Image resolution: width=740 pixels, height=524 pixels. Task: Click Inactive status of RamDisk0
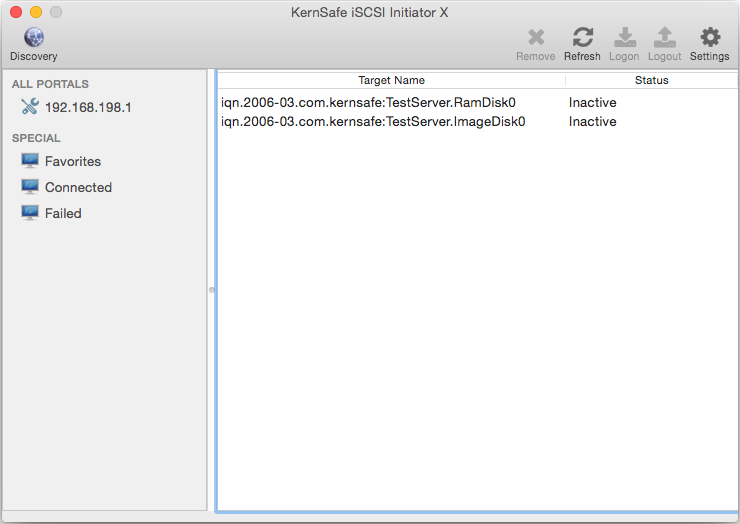pyautogui.click(x=593, y=102)
